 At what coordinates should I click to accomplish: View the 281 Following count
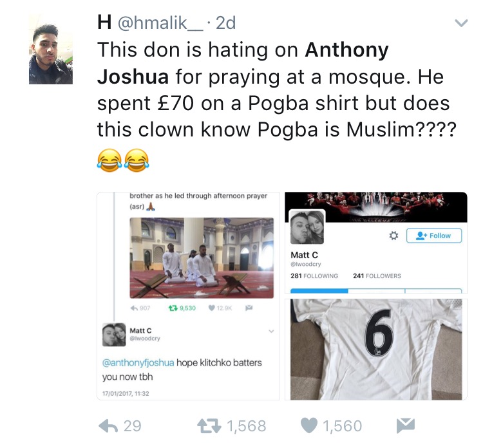(x=314, y=276)
